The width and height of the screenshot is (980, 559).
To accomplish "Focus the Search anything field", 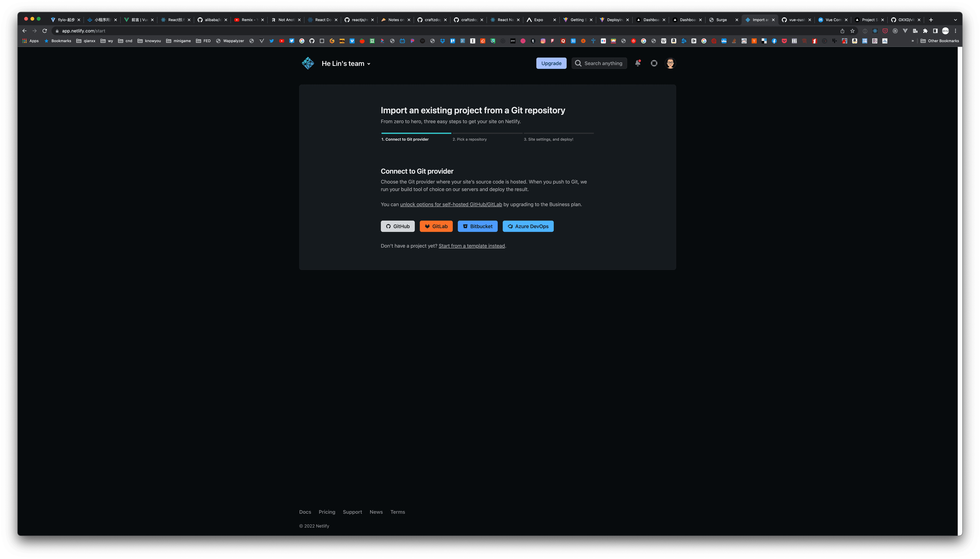I will click(599, 63).
